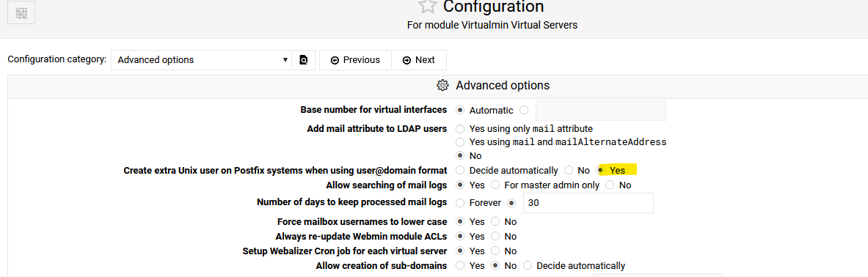The width and height of the screenshot is (868, 277).
Task: Select Decide automatically for sub-domain creation
Action: pyautogui.click(x=528, y=266)
